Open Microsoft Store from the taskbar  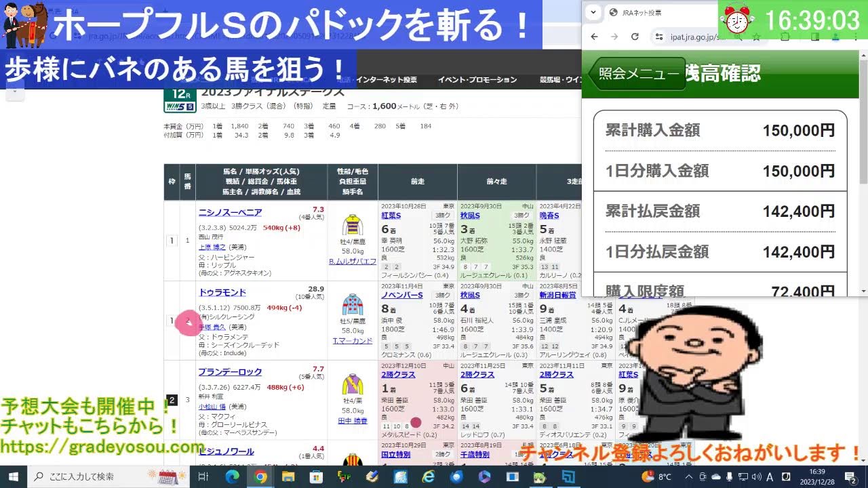tap(317, 476)
